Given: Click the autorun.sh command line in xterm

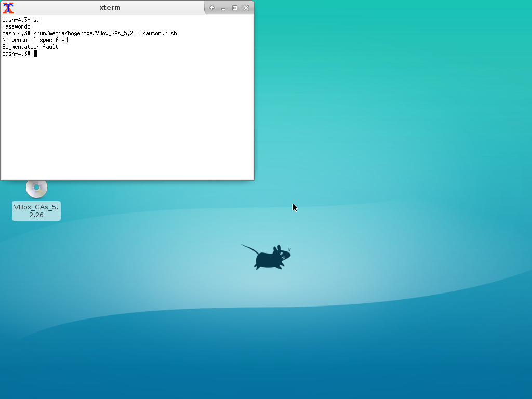Looking at the screenshot, I should tap(89, 33).
